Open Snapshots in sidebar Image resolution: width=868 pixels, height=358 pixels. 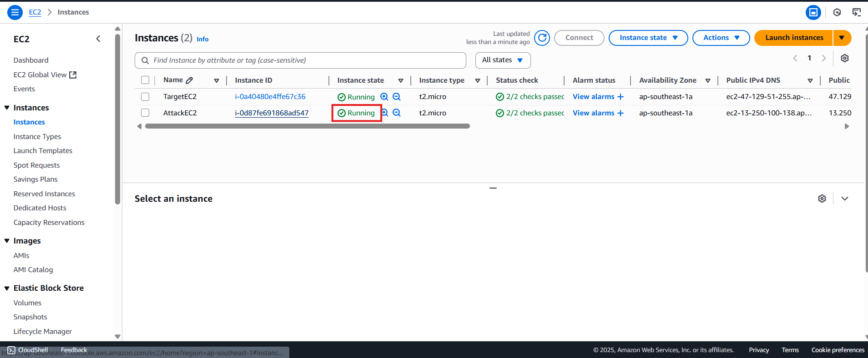click(x=30, y=317)
